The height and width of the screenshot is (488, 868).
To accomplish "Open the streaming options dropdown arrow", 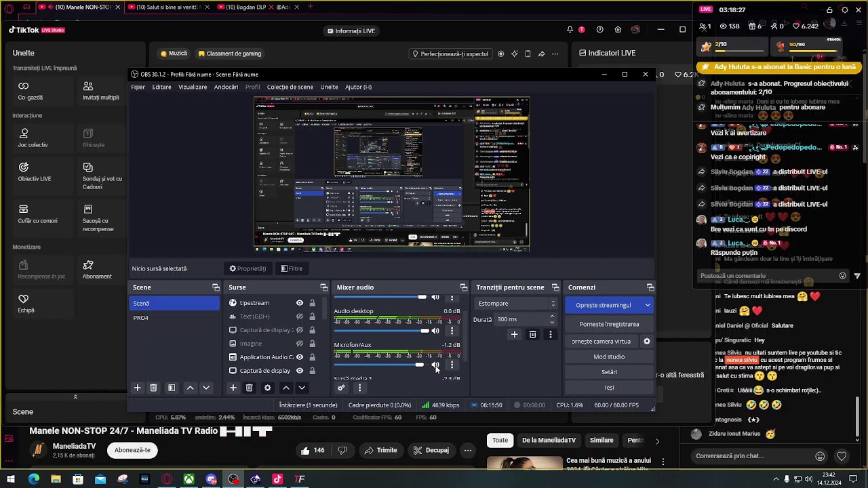I will [x=648, y=305].
